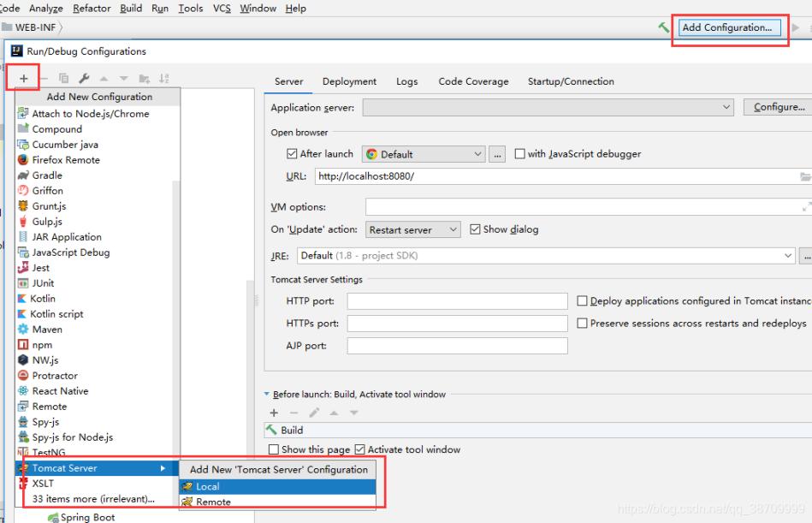Uncheck the After launch checkbox
Image resolution: width=812 pixels, height=523 pixels.
292,154
